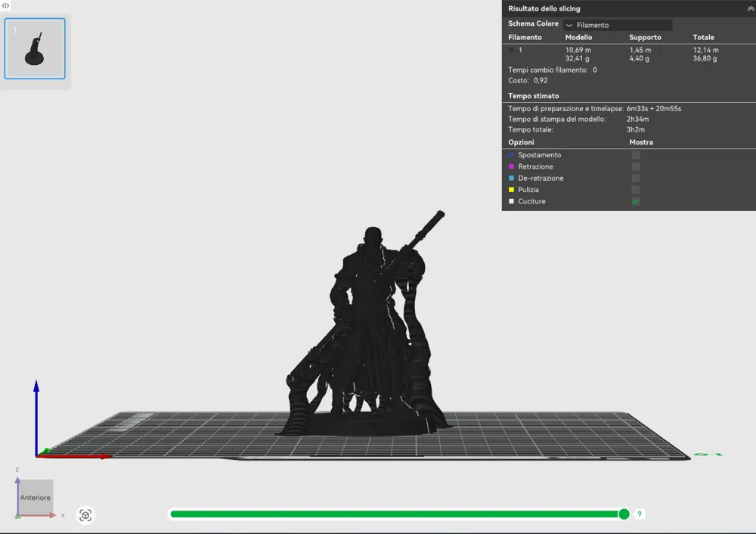Click the Tempo totale 3h2m value
The image size is (756, 534).
[636, 130]
